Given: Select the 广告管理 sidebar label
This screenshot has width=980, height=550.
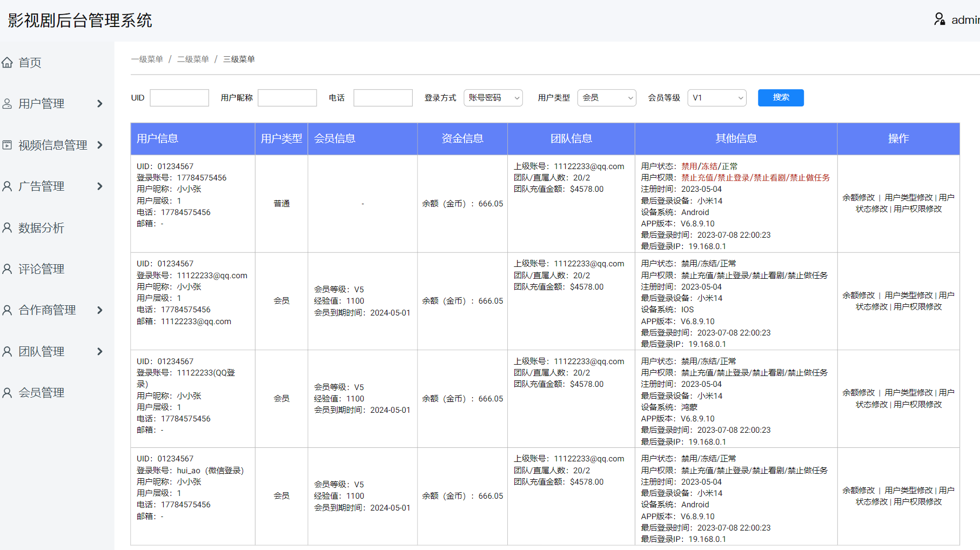Looking at the screenshot, I should [41, 186].
